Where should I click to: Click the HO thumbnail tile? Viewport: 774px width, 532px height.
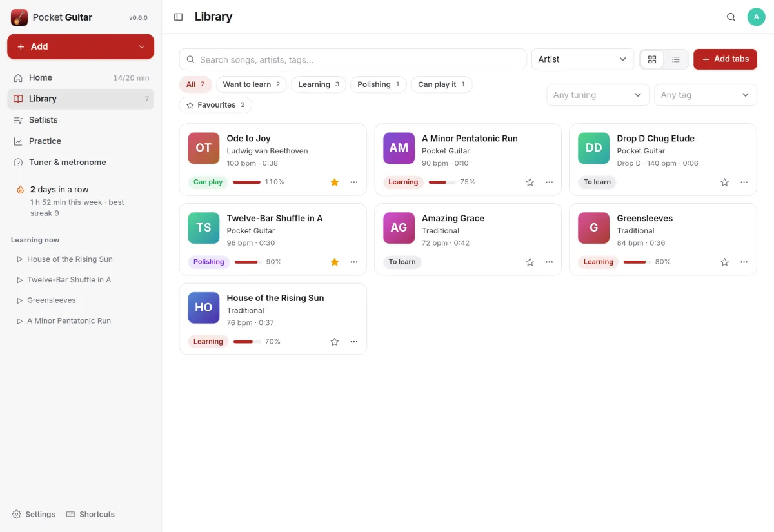coord(204,308)
